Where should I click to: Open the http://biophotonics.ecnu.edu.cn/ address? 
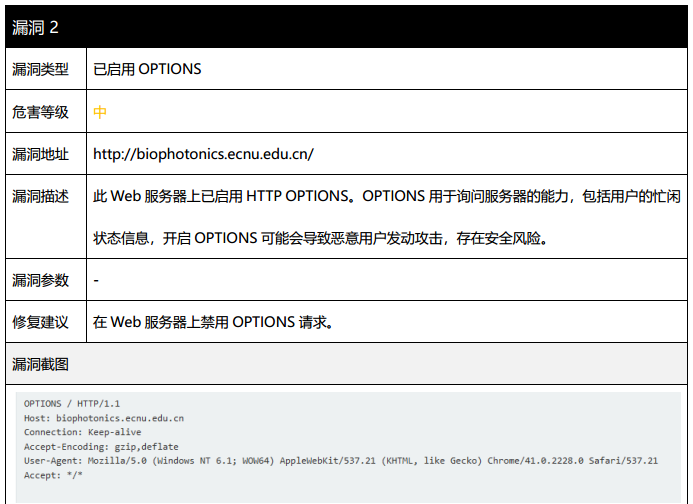point(203,154)
